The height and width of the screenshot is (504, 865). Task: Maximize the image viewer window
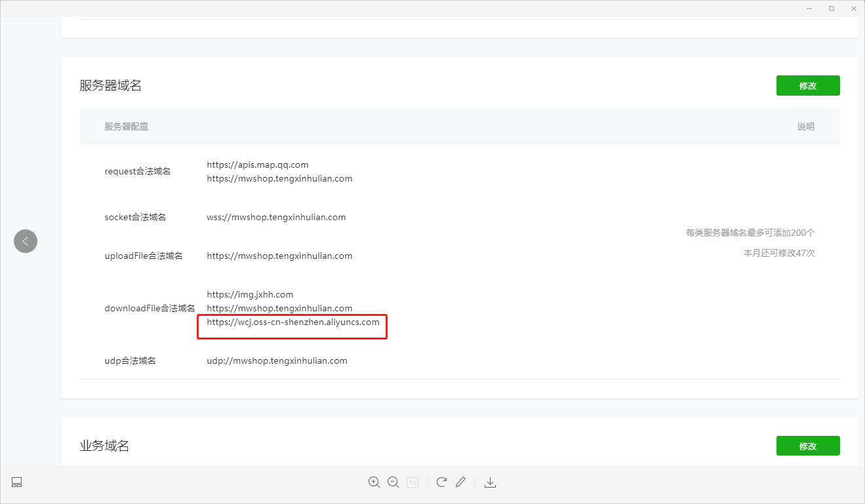point(832,9)
